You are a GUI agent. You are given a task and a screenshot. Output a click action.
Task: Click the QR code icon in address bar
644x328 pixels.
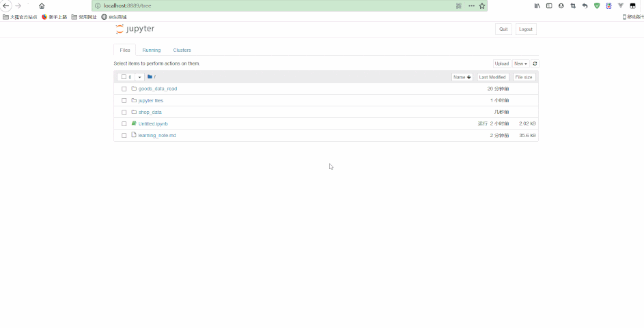[459, 5]
